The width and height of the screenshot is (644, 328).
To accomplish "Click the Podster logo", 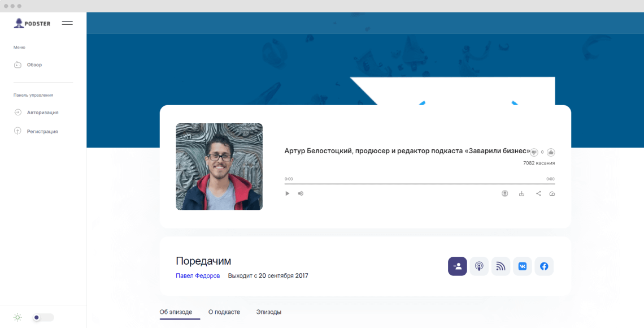I will coord(32,23).
